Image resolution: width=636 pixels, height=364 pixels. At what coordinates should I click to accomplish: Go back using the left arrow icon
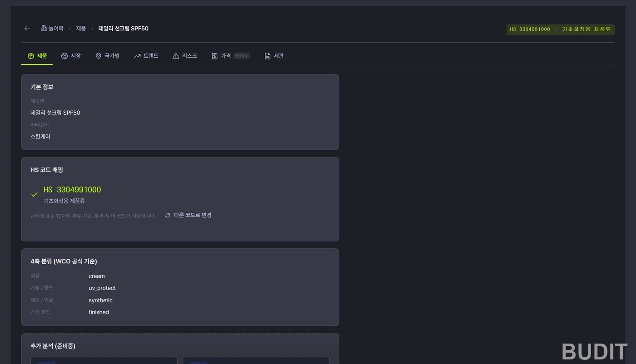coord(27,29)
